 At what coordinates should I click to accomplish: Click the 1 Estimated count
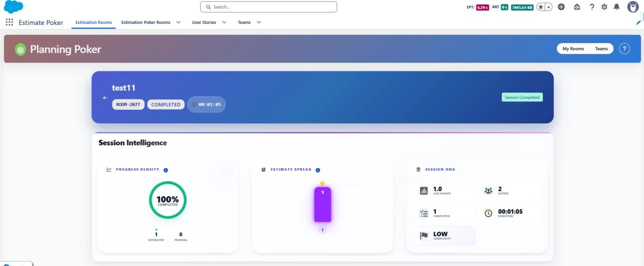[156, 234]
